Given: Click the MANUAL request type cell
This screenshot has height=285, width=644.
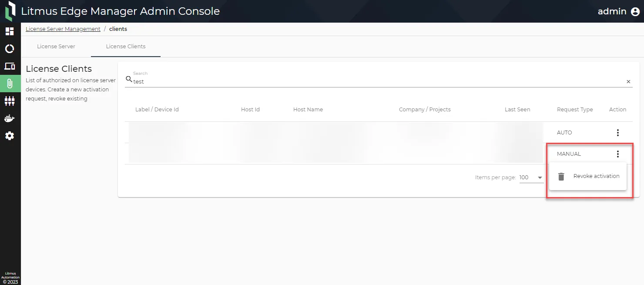Looking at the screenshot, I should (x=569, y=154).
